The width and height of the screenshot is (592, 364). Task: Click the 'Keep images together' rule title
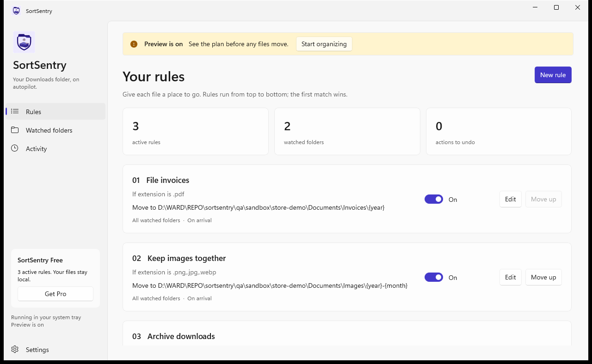pos(186,258)
